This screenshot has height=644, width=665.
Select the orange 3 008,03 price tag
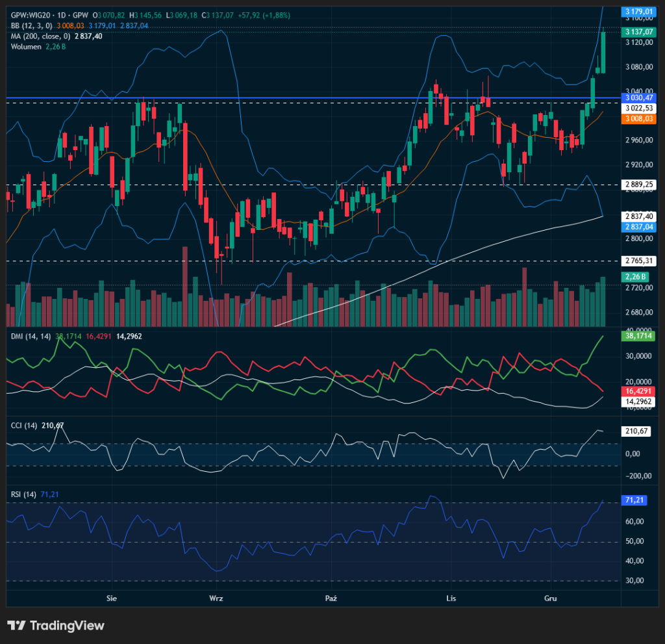click(x=638, y=119)
